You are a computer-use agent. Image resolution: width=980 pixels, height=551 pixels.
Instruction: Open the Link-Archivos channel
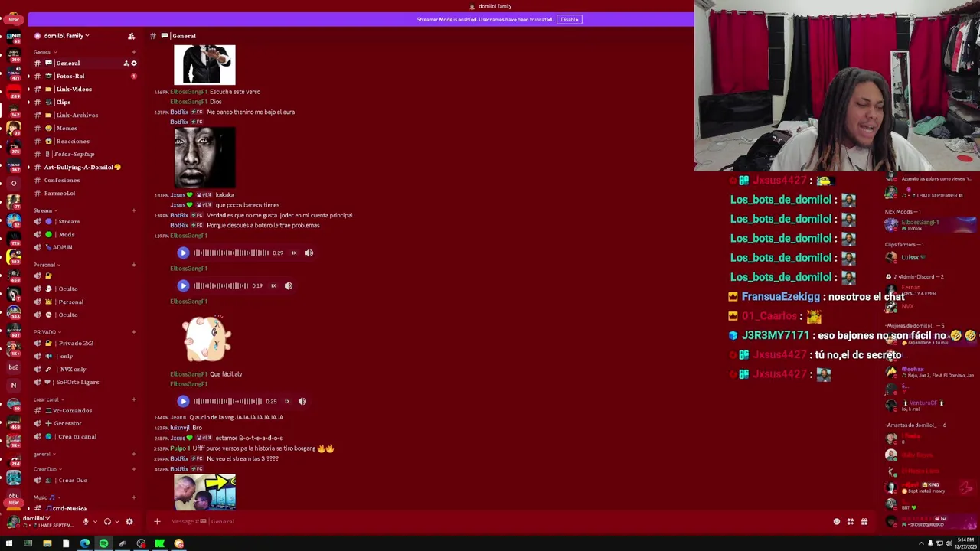pos(77,115)
